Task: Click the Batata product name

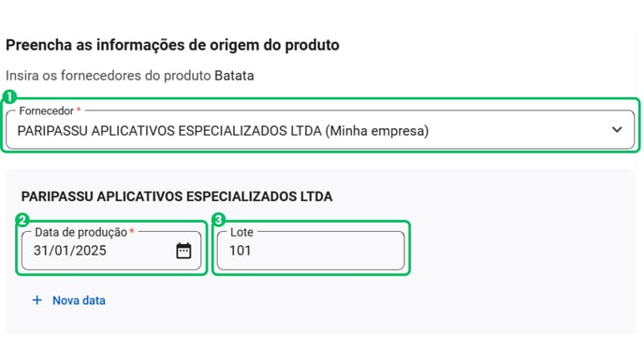Action: [234, 76]
